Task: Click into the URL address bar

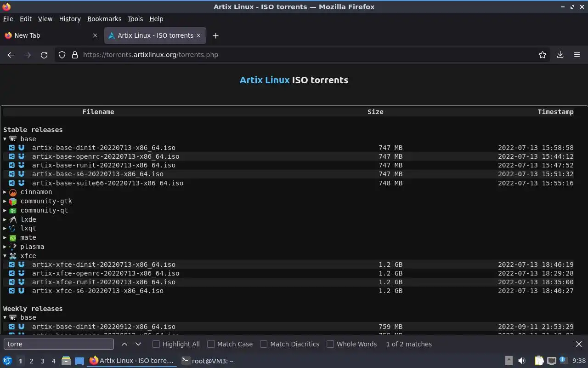Action: pos(303,55)
